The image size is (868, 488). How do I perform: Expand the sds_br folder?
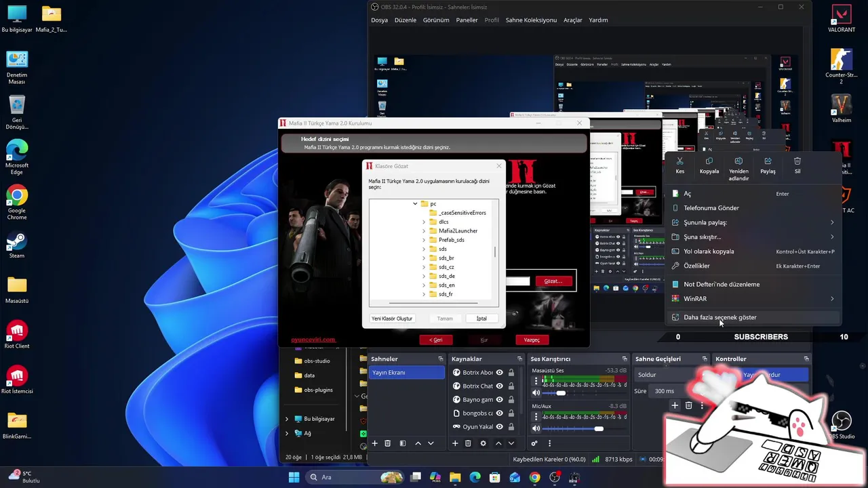coord(424,258)
